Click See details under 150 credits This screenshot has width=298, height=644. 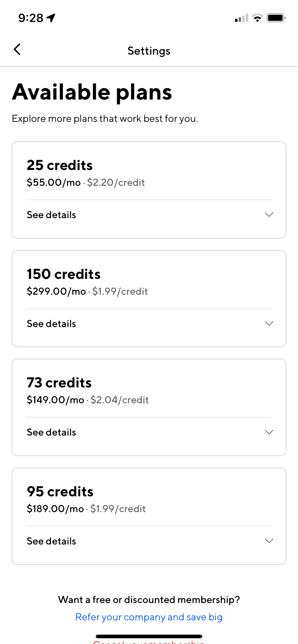(51, 324)
